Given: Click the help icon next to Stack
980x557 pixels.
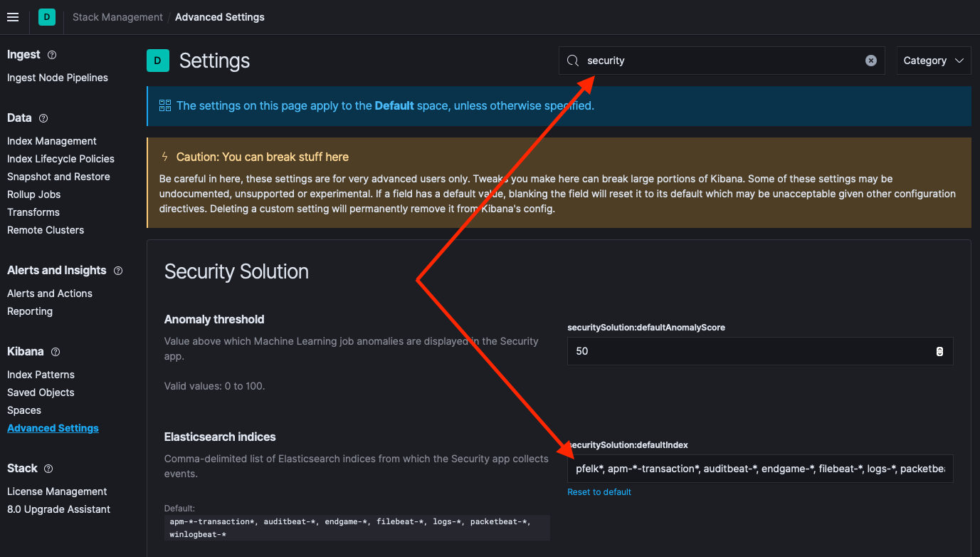Looking at the screenshot, I should (48, 469).
